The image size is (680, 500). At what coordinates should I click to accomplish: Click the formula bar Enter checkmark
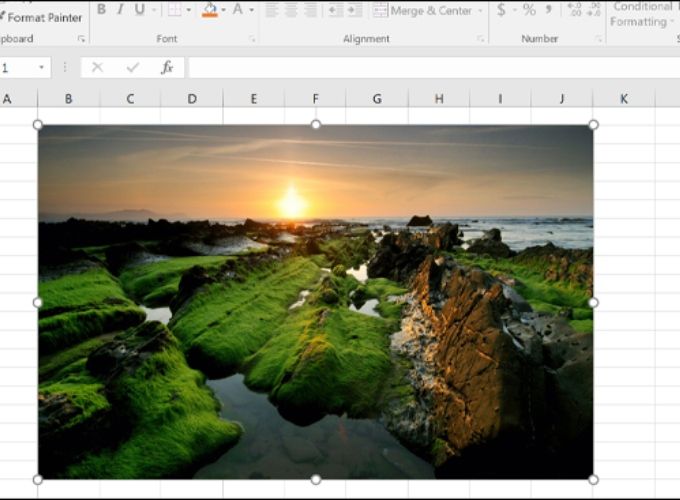tap(133, 67)
